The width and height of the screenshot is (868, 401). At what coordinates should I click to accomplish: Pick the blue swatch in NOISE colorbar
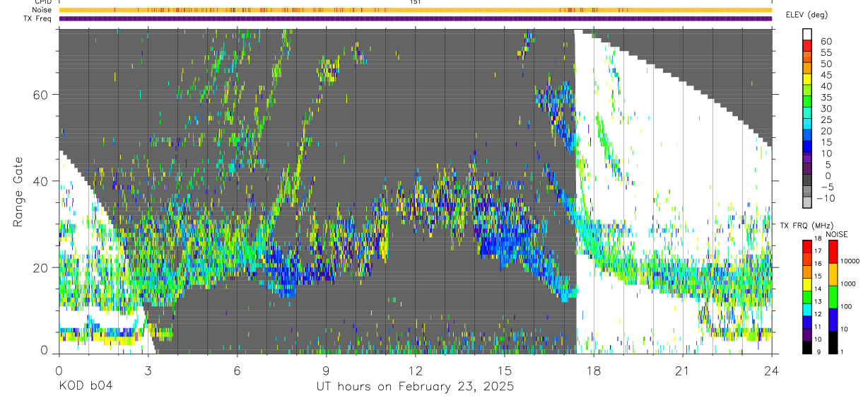[x=833, y=318]
